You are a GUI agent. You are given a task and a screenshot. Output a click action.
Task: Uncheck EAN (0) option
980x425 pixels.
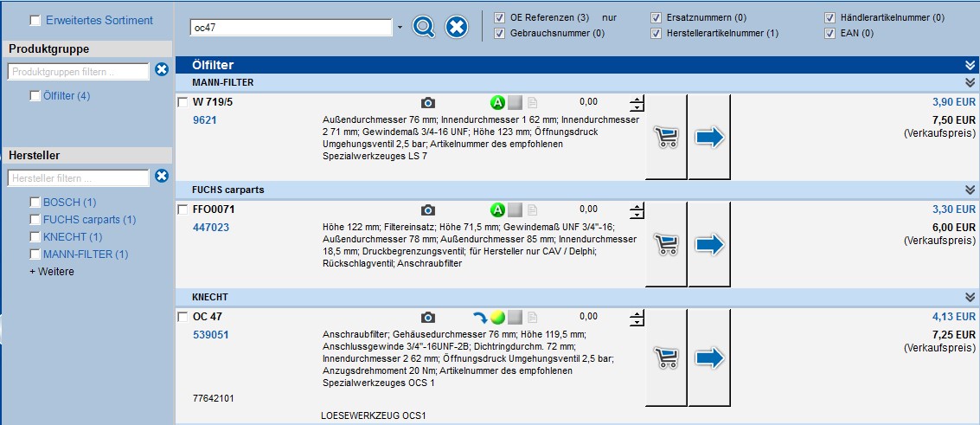tap(830, 33)
